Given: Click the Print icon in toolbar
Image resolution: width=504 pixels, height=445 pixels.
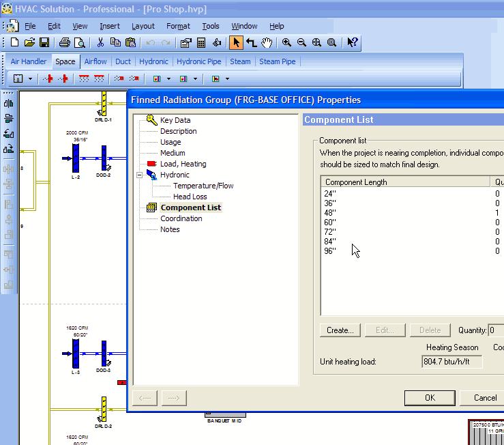Looking at the screenshot, I should 64,42.
